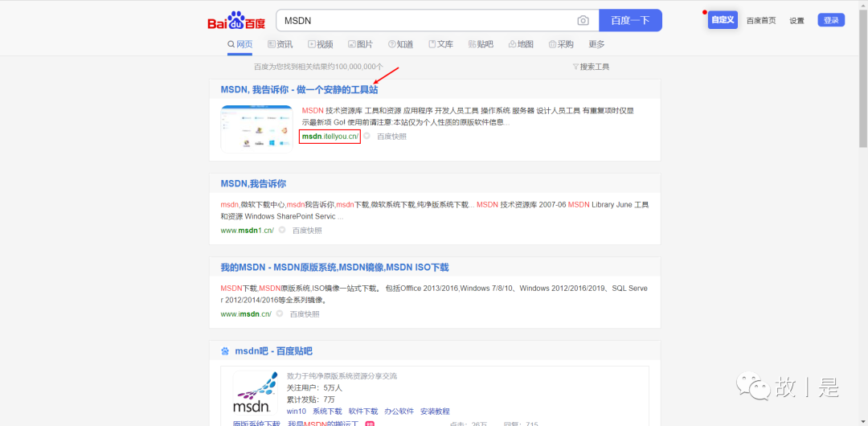Image resolution: width=868 pixels, height=426 pixels.
Task: Open 百度快照 for msdn.itellyou.cn
Action: 391,137
